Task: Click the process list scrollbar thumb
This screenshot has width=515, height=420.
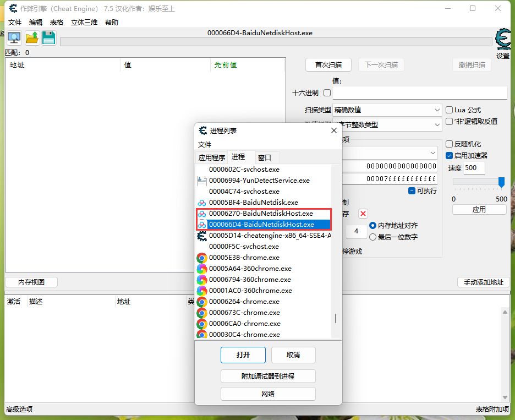Action: pyautogui.click(x=335, y=319)
